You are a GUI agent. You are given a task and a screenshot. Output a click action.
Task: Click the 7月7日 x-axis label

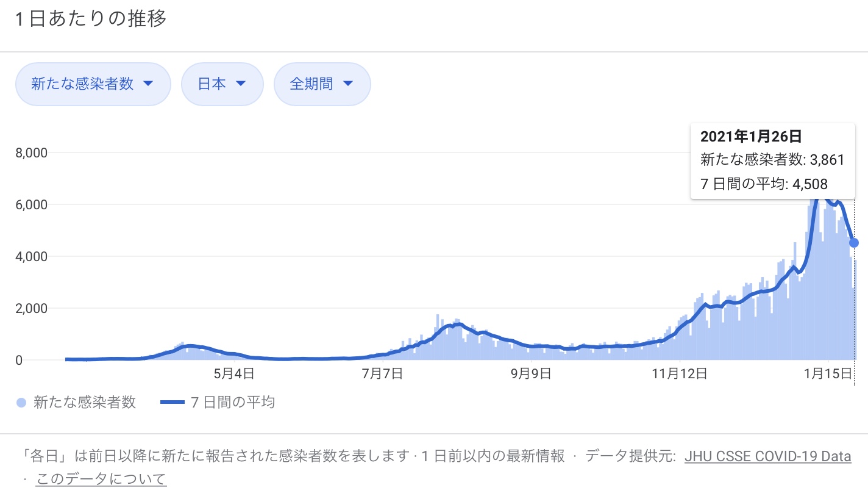point(382,374)
